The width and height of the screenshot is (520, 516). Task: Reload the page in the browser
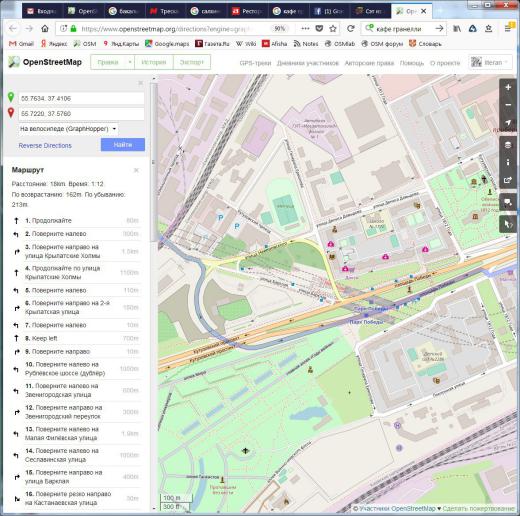tap(350, 29)
